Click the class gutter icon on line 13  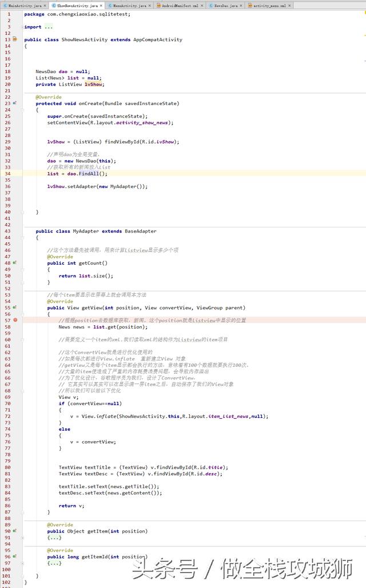click(15, 39)
